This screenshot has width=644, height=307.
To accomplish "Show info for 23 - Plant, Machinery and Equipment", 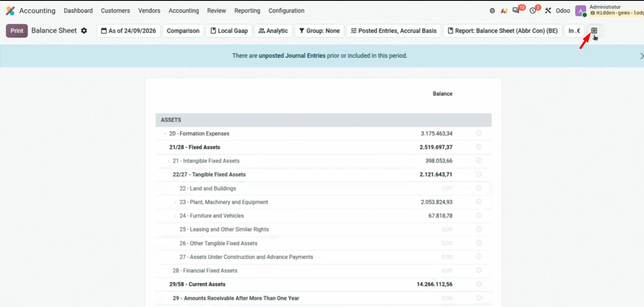I will (x=479, y=202).
